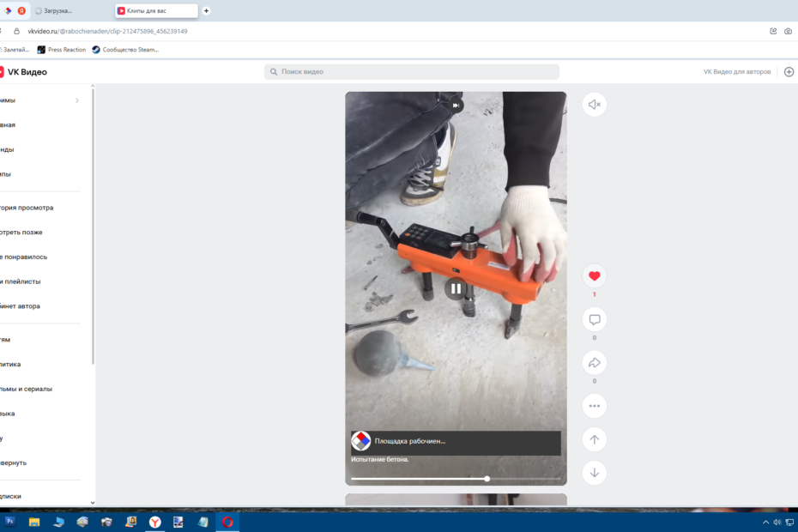Go to previous clip with up arrow
This screenshot has height=532, width=798.
(x=594, y=439)
